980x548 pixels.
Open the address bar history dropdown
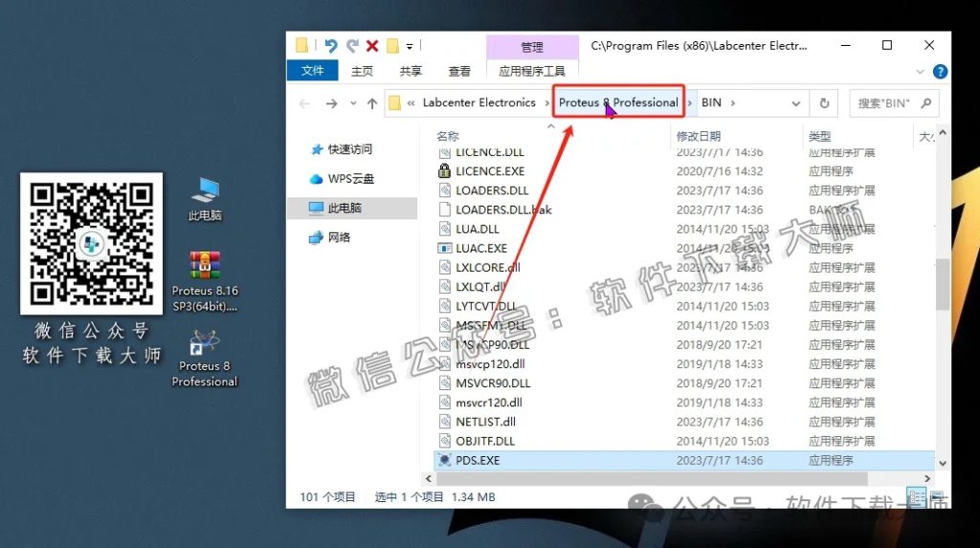tap(795, 103)
